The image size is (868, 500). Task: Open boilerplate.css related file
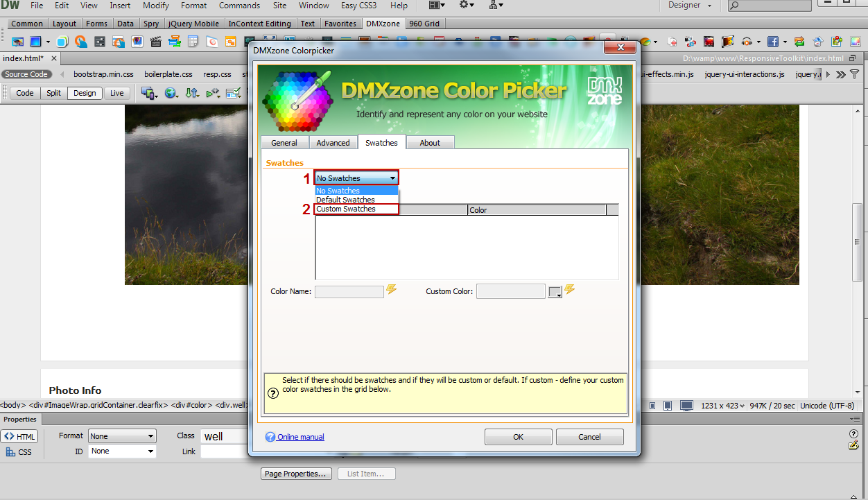(168, 74)
